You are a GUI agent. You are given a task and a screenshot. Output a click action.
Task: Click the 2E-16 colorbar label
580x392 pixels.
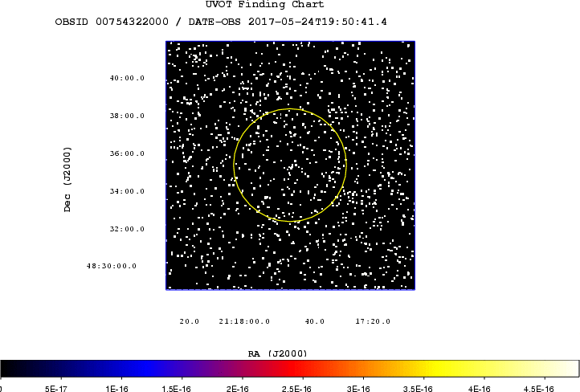point(238,388)
